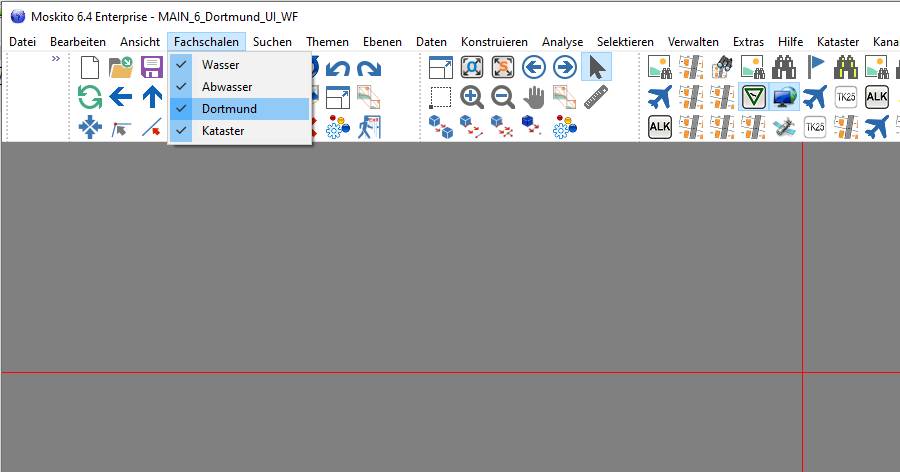The width and height of the screenshot is (900, 472).
Task: Activate the pan hand tool
Action: click(535, 97)
